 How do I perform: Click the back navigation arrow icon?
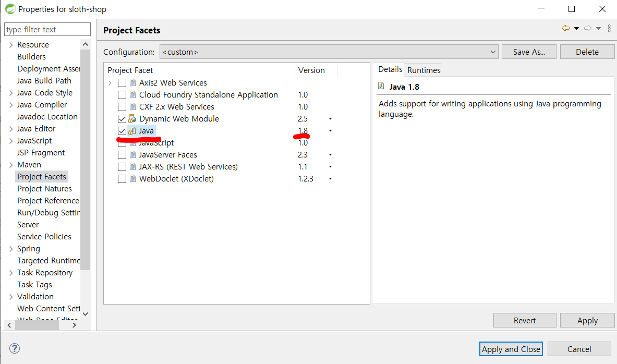click(x=565, y=28)
